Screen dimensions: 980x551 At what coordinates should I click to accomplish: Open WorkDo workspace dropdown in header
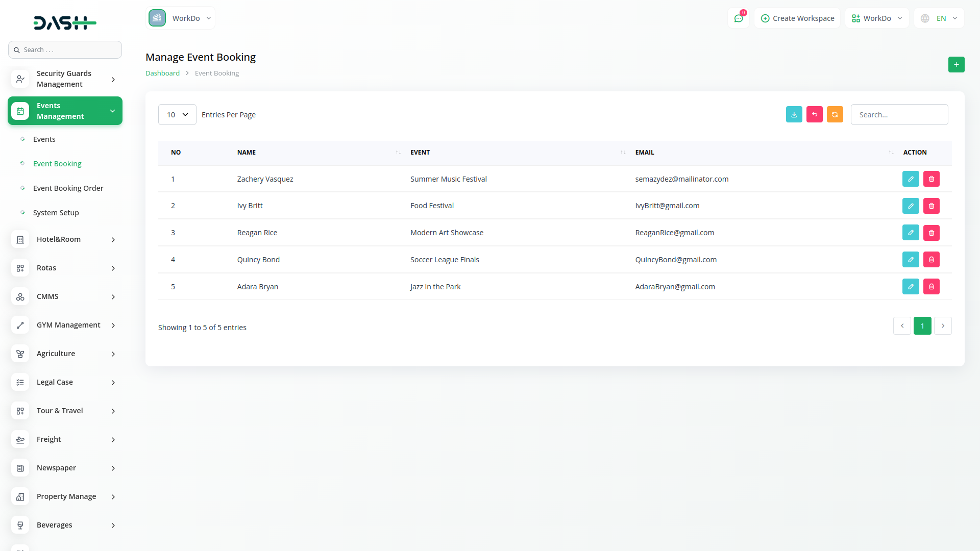(180, 18)
